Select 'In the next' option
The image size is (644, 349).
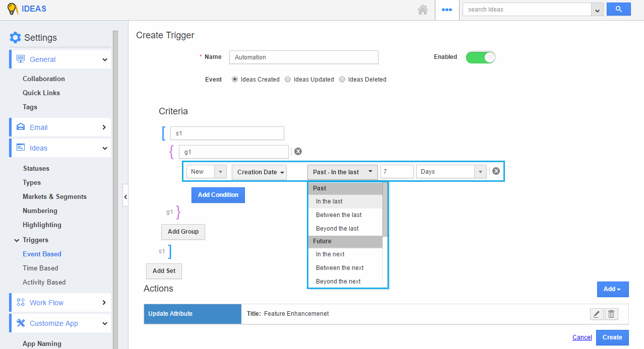click(x=330, y=254)
